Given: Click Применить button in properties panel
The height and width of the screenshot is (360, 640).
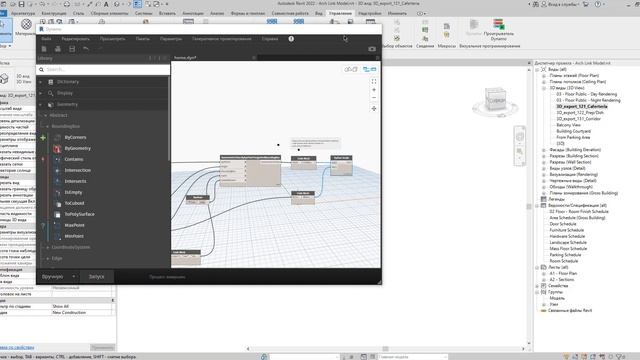Looking at the screenshot, I should click(102, 348).
